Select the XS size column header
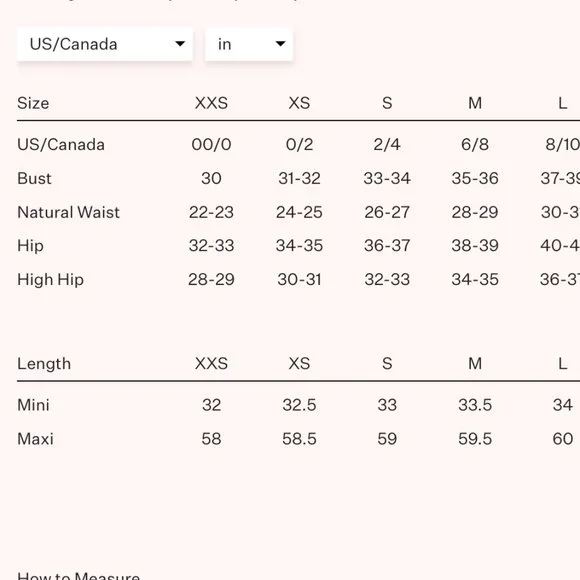The image size is (580, 580). coord(299,103)
